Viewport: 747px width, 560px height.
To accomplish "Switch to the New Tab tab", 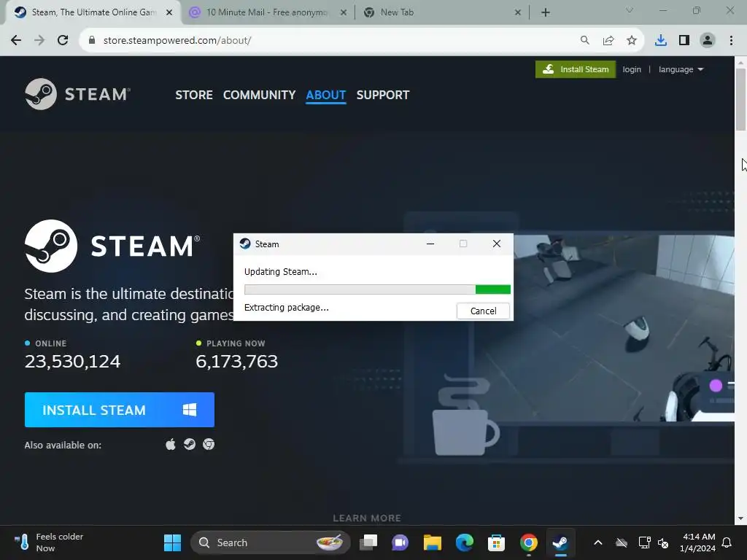I will click(443, 12).
